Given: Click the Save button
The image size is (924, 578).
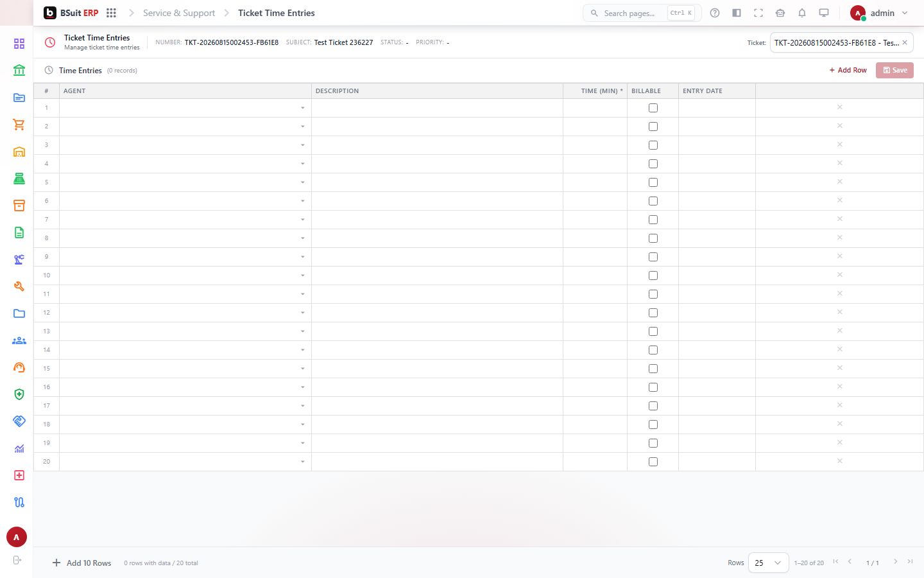Looking at the screenshot, I should (894, 70).
